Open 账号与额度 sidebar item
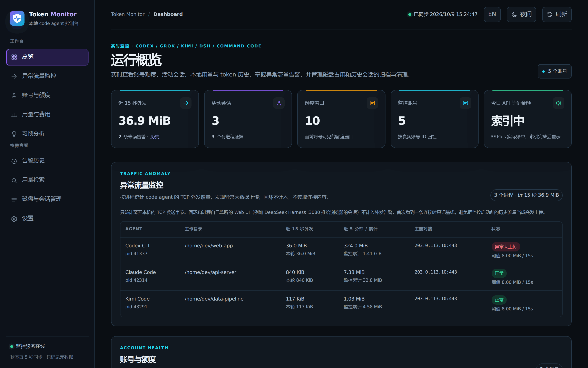588x368 pixels. click(x=47, y=95)
